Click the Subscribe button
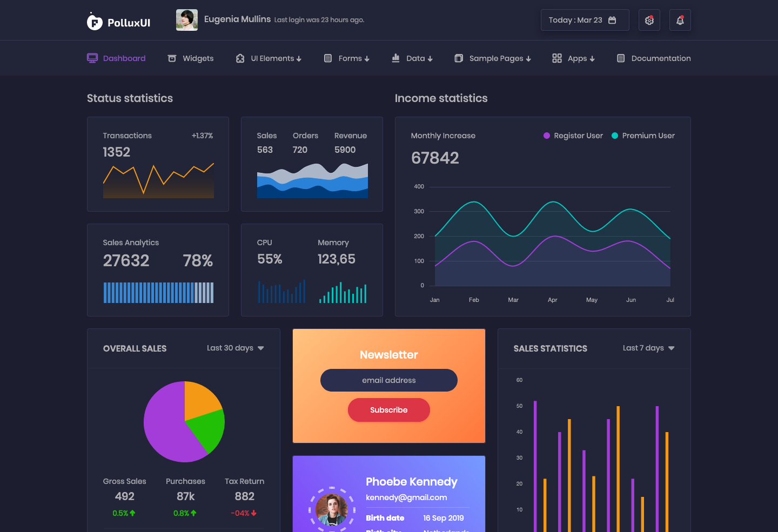This screenshot has width=778, height=532. pos(389,410)
